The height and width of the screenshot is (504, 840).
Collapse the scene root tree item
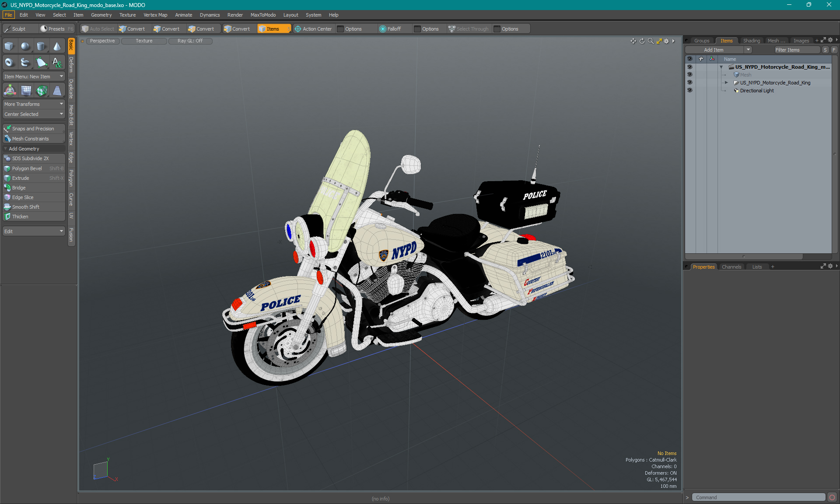721,67
